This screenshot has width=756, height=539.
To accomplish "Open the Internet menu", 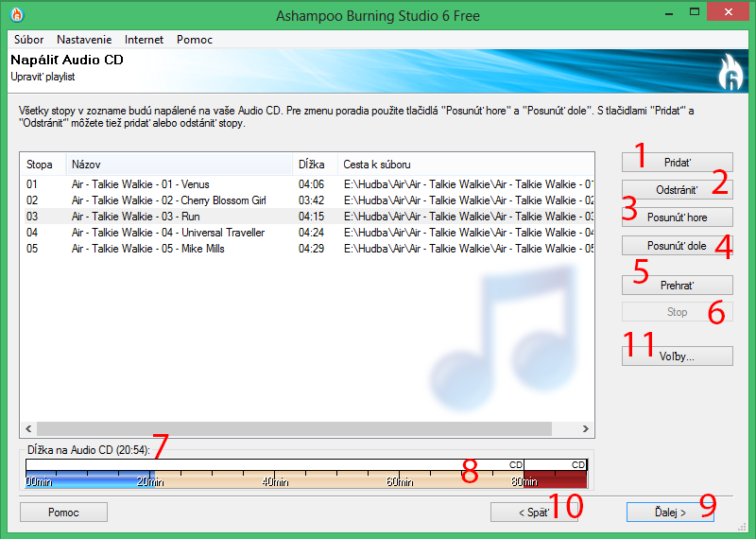I will 145,40.
